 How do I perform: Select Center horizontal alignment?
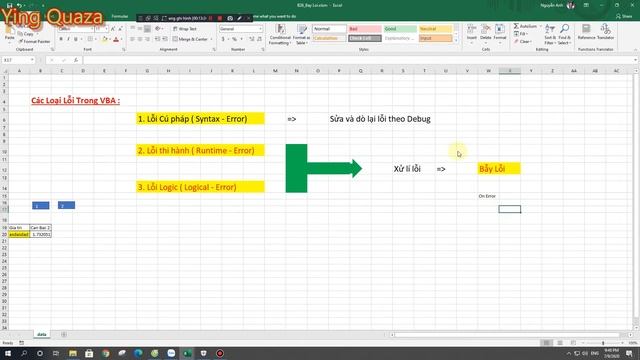click(140, 39)
